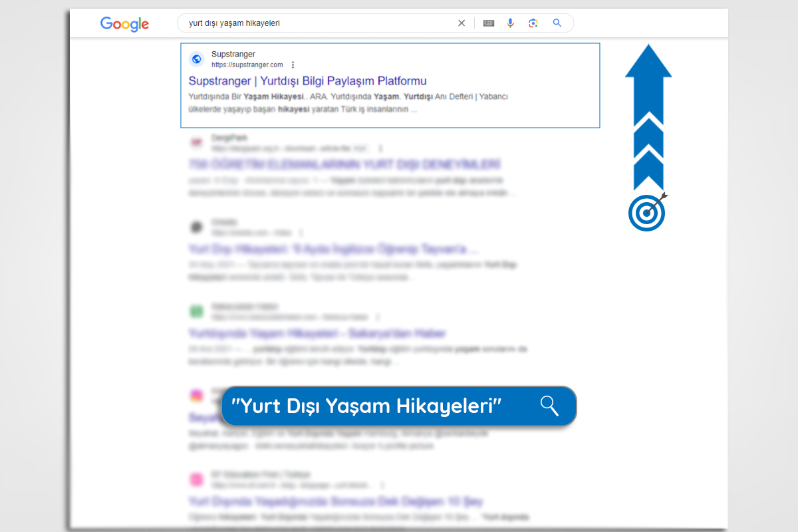Click the dark round favicon of Onedio result
Image resolution: width=798 pixels, height=532 pixels.
click(196, 227)
